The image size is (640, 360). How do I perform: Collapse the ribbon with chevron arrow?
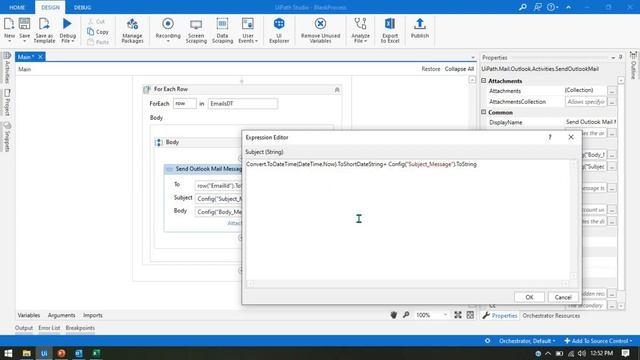point(568,7)
